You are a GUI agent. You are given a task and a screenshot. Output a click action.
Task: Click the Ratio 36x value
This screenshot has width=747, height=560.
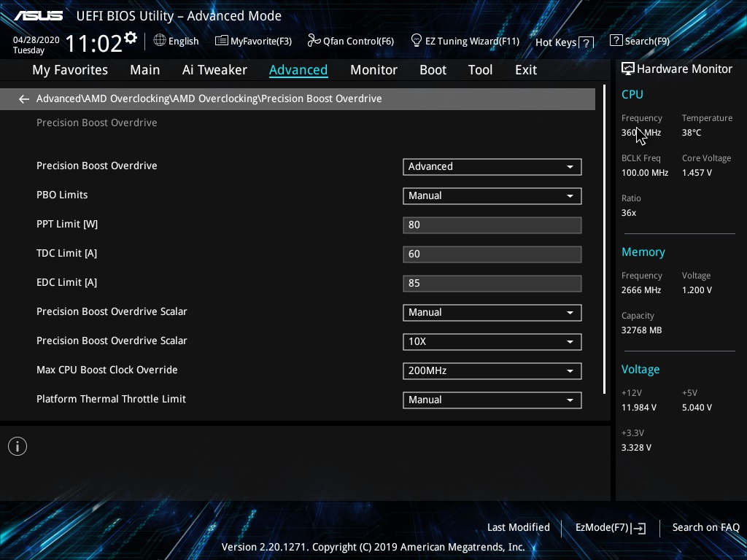click(628, 213)
